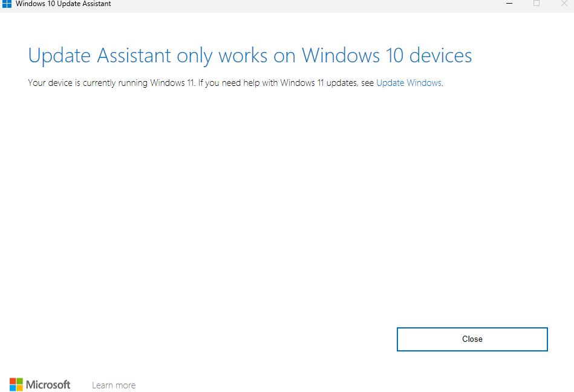574x392 pixels.
Task: Close window using title bar X icon
Action: coord(564,3)
